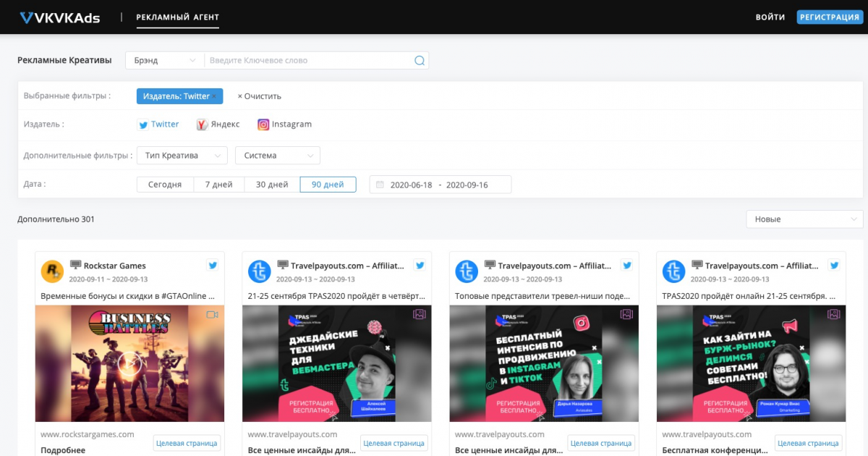Search with the magnifier icon

420,61
